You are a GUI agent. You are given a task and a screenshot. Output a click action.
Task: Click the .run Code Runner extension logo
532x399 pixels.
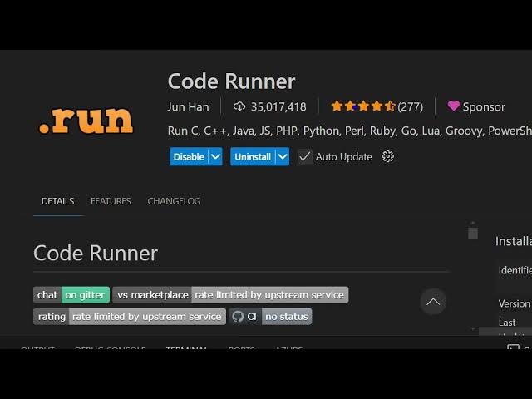click(86, 121)
